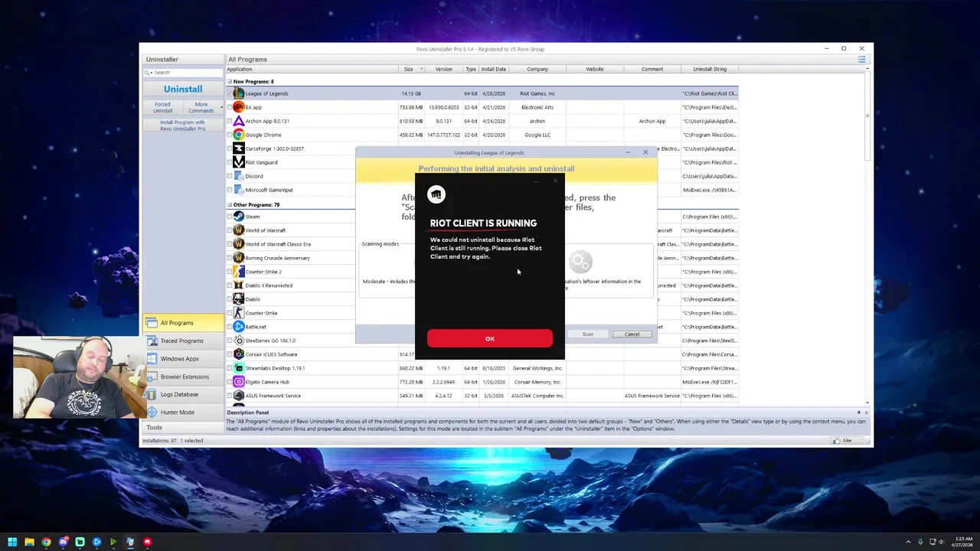Click the Google Chrome icon in list
980x551 pixels.
[239, 135]
